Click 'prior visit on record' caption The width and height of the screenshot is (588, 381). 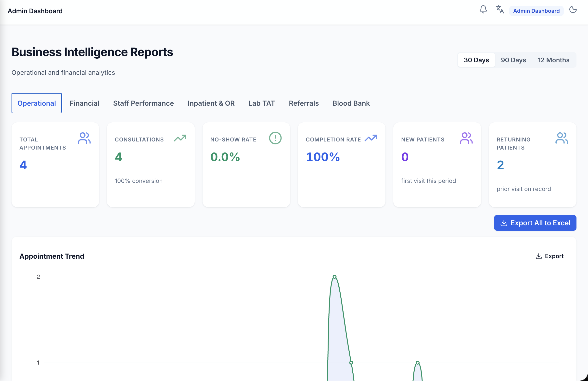point(524,189)
